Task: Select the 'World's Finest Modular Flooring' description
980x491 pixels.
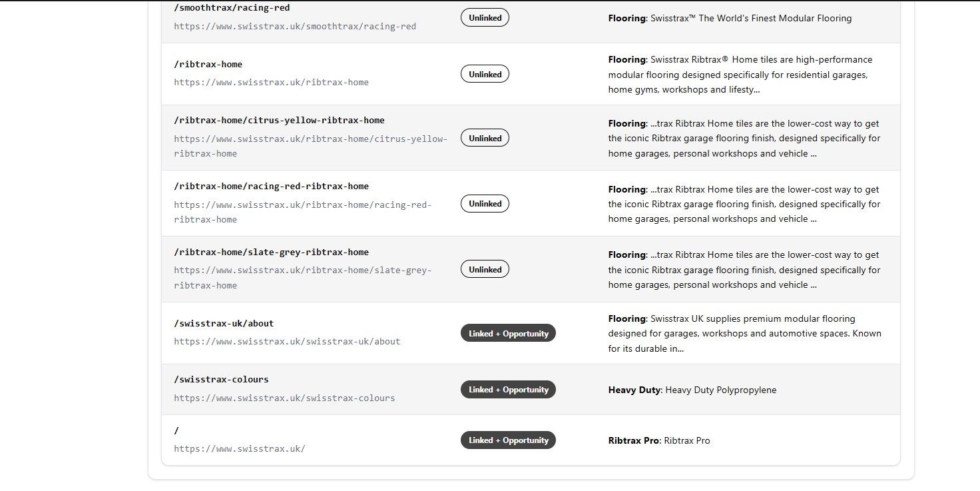Action: 730,18
